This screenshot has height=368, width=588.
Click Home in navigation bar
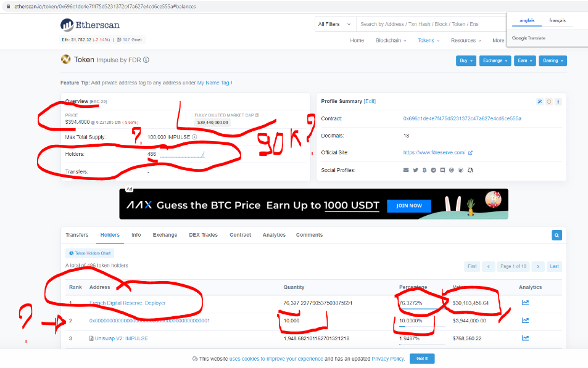tap(357, 41)
